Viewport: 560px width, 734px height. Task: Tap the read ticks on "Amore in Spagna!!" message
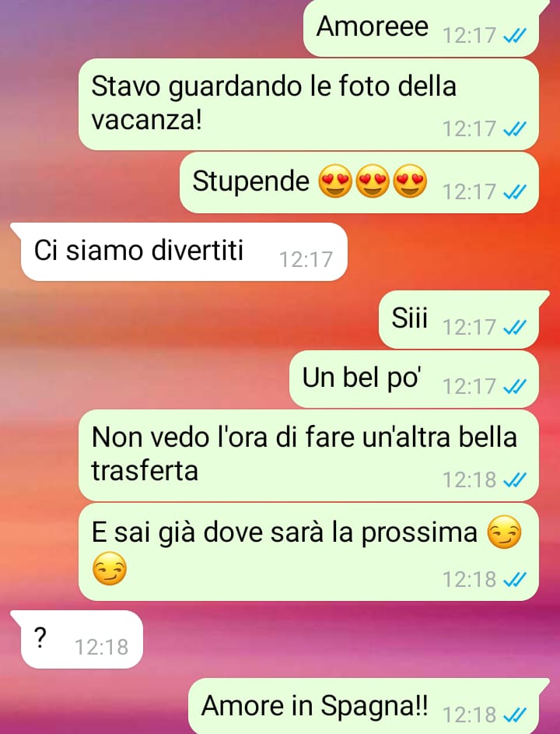click(x=515, y=715)
